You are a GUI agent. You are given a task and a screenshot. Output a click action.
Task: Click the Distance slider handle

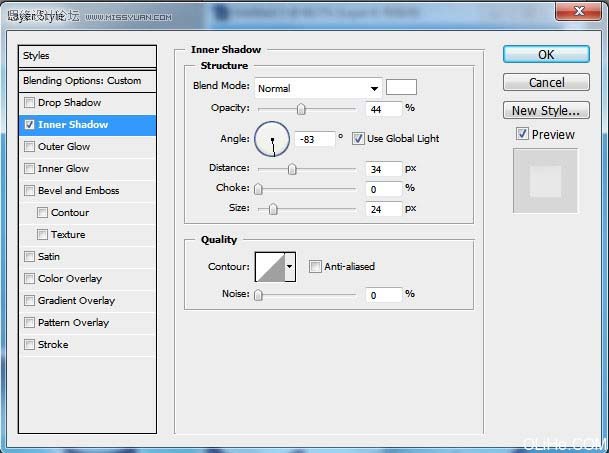pos(292,169)
